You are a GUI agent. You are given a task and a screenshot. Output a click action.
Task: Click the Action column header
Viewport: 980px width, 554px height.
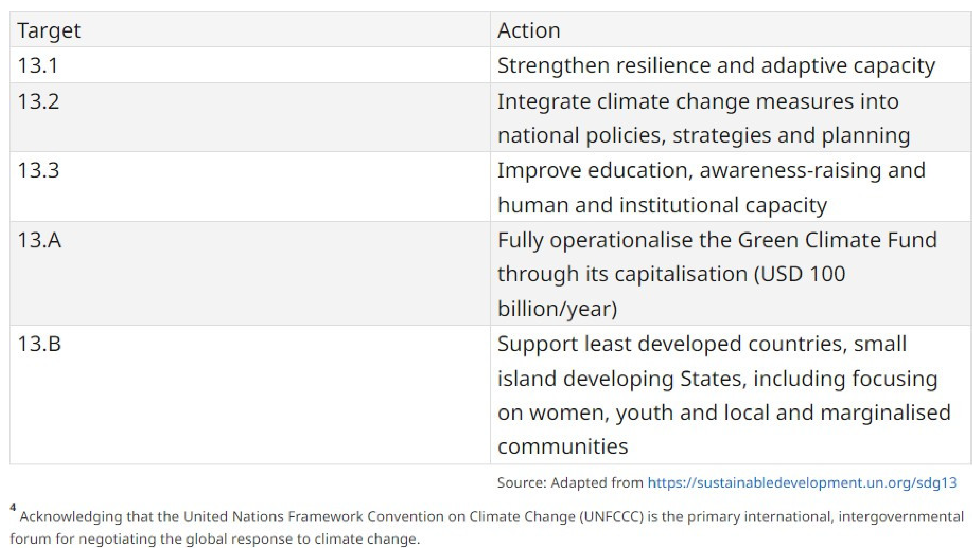coord(529,30)
